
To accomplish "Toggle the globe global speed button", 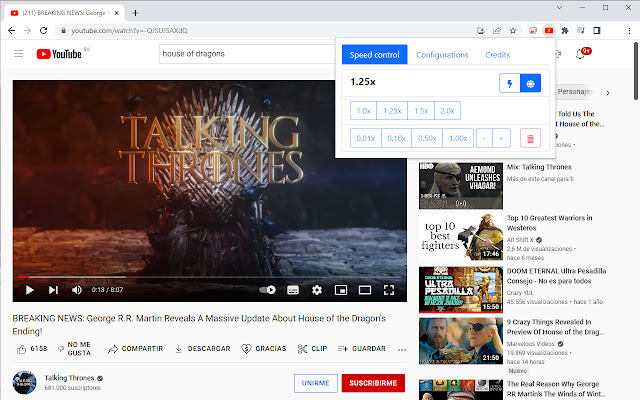I will pyautogui.click(x=530, y=83).
